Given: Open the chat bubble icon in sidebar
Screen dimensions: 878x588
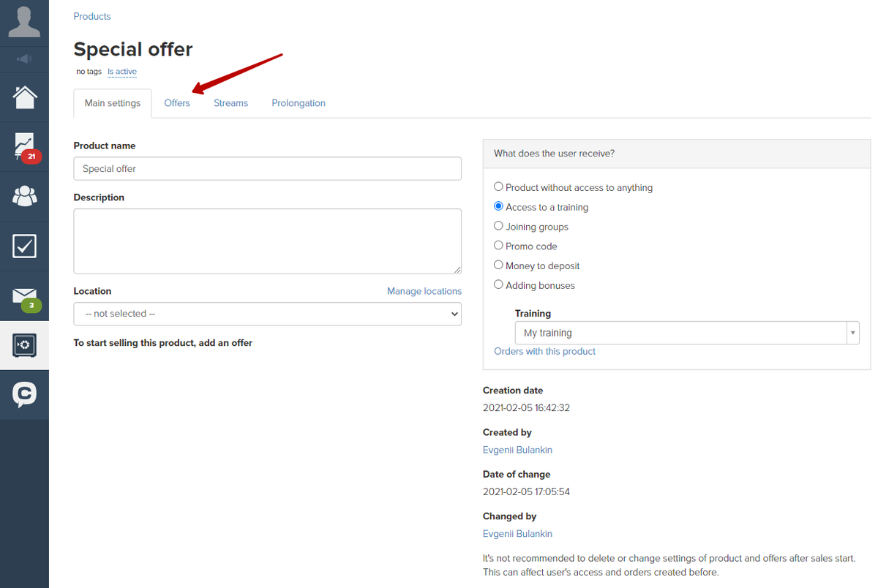Looking at the screenshot, I should point(24,395).
